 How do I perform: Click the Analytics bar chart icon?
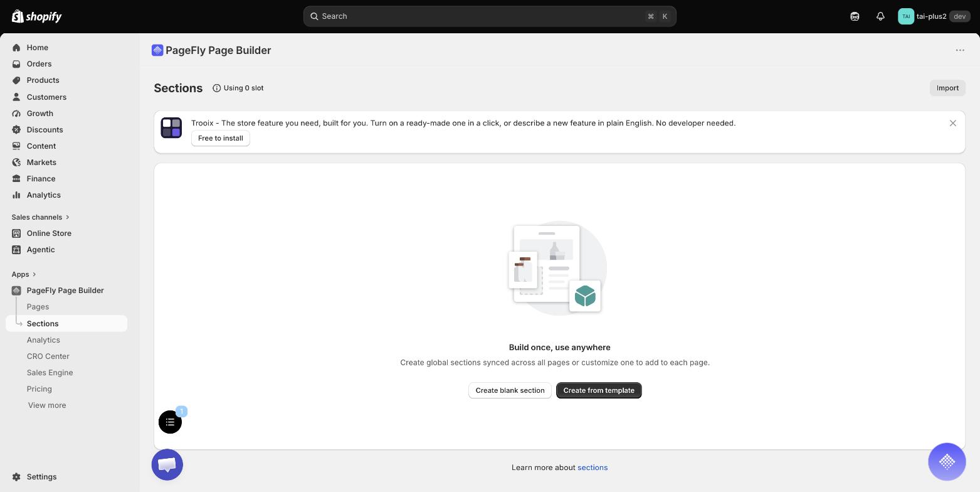(16, 195)
